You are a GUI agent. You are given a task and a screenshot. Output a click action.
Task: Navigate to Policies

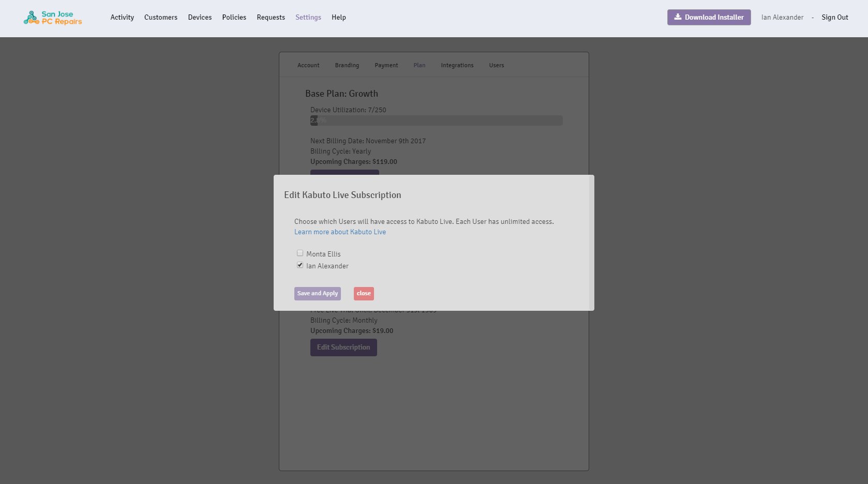click(x=234, y=17)
